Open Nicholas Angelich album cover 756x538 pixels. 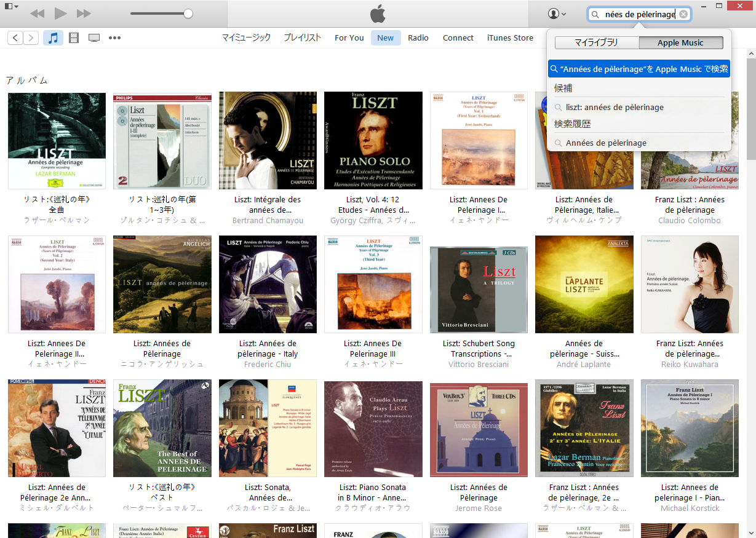click(x=162, y=284)
